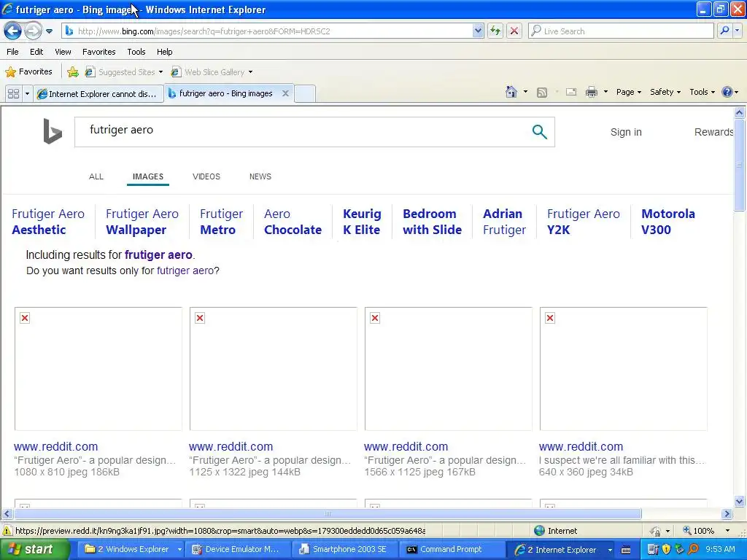Screen dimensions: 747x560
Task: Click the security shield tray icon
Action: pyautogui.click(x=667, y=549)
